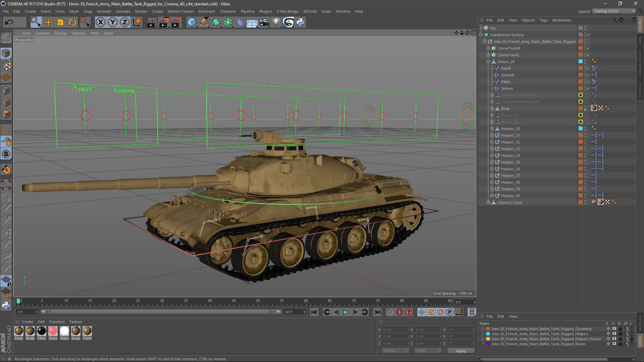Viewport: 644px width, 362px height.
Task: Go to start of animation
Action: pyautogui.click(x=314, y=312)
